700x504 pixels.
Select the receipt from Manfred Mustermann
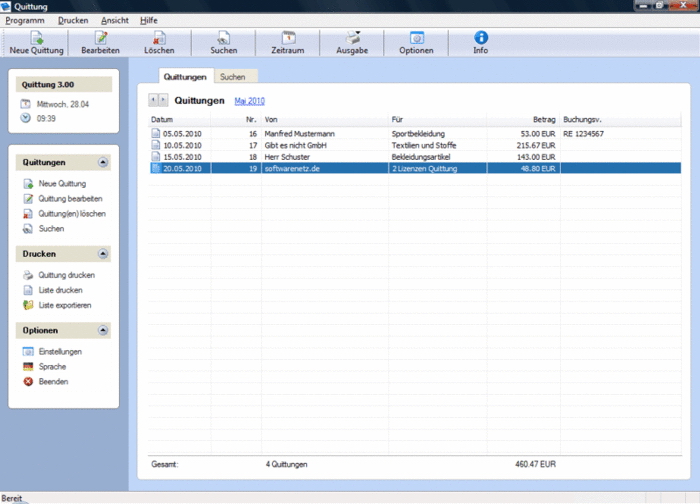point(300,132)
